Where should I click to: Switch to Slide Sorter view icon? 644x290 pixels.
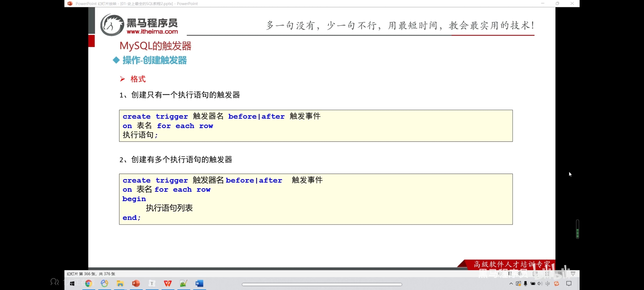pyautogui.click(x=547, y=274)
